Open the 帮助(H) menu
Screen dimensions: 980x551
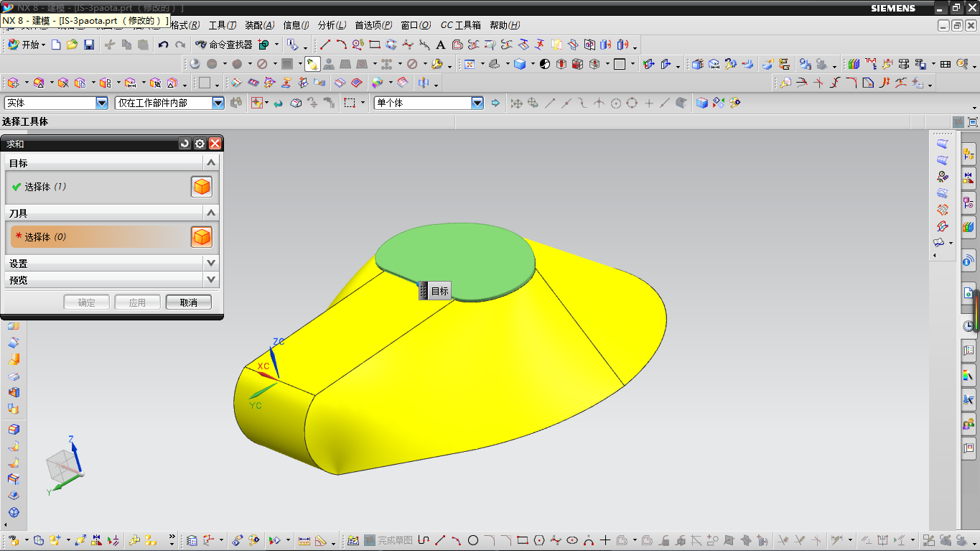pyautogui.click(x=505, y=25)
